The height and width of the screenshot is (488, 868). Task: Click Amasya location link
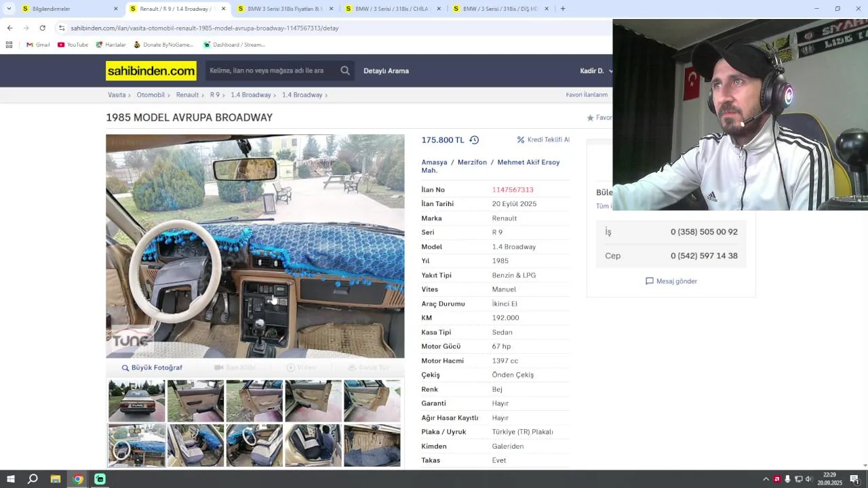434,162
